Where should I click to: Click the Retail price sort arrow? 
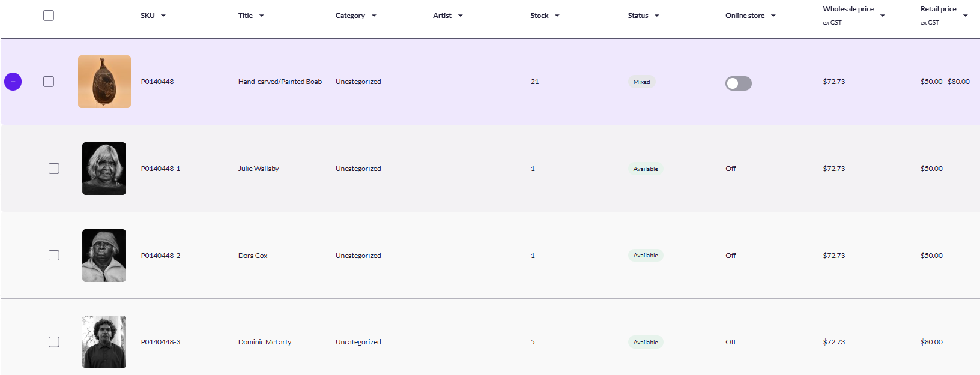point(965,16)
